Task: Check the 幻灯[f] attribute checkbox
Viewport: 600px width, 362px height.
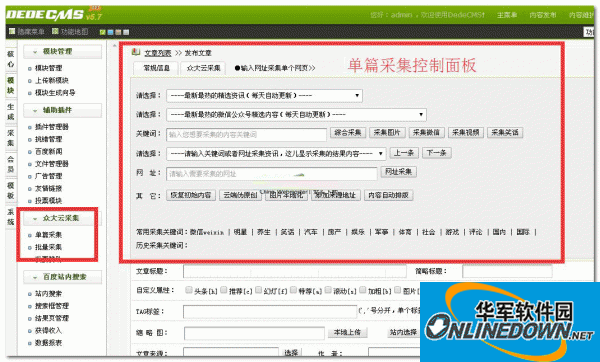Action: [258, 290]
